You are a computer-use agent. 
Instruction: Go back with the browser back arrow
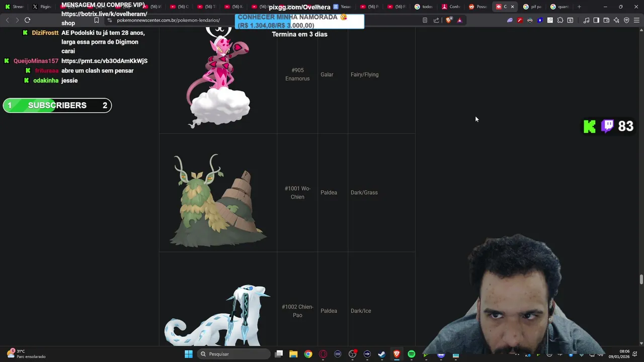point(7,20)
